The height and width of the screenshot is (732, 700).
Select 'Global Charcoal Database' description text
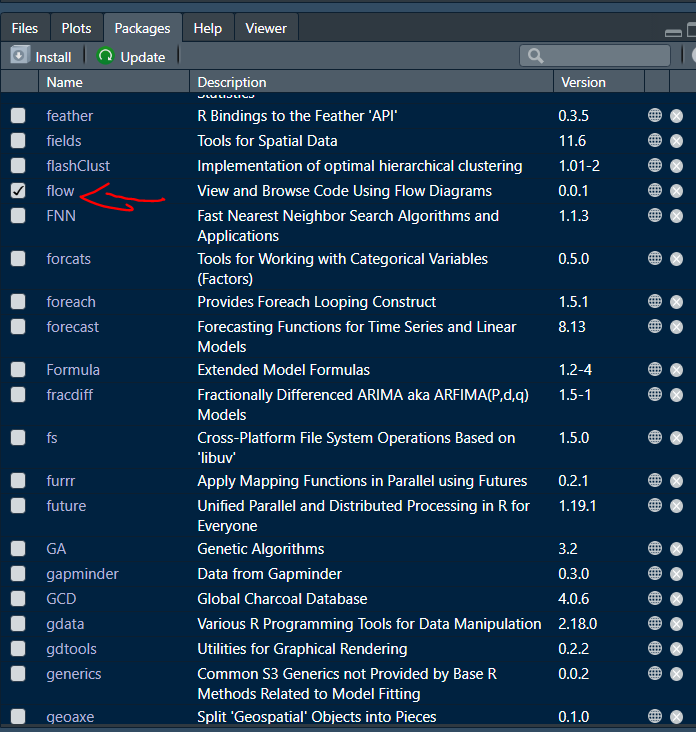click(282, 599)
